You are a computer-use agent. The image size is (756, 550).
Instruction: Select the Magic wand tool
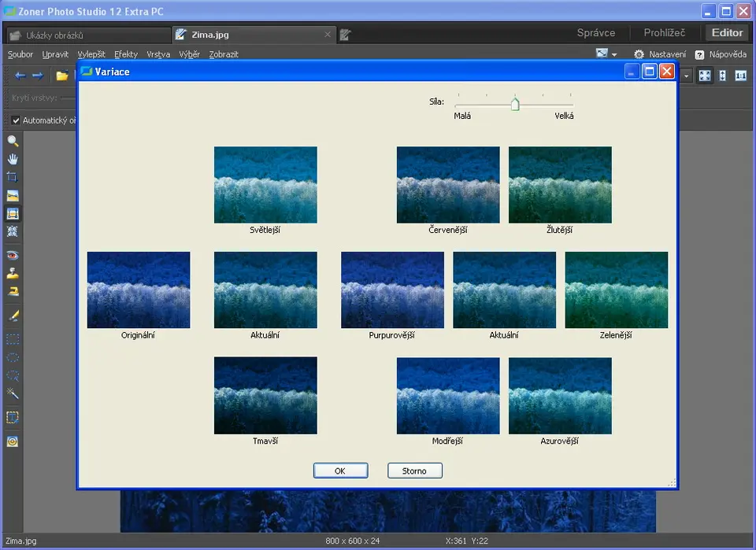pyautogui.click(x=13, y=393)
